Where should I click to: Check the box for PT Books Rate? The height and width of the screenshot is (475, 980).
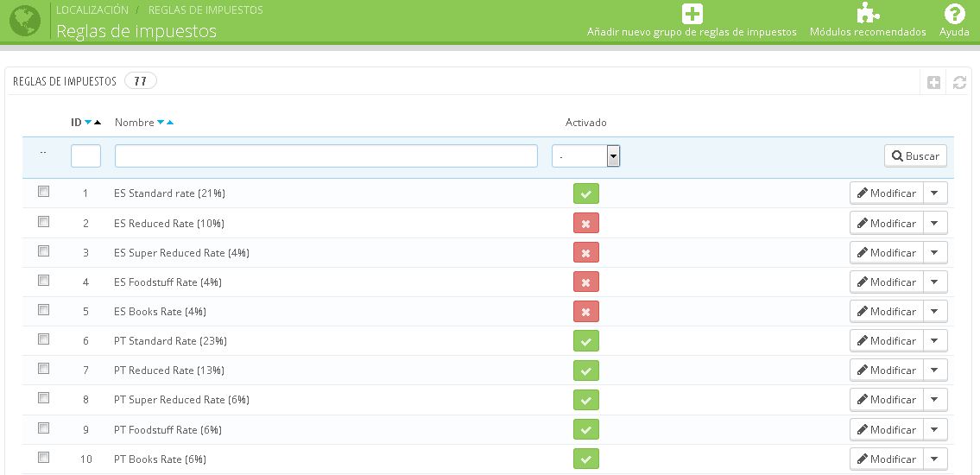click(x=43, y=457)
